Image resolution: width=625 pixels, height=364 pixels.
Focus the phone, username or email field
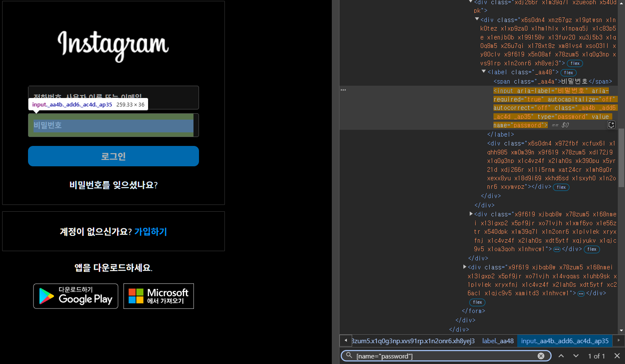click(x=113, y=97)
